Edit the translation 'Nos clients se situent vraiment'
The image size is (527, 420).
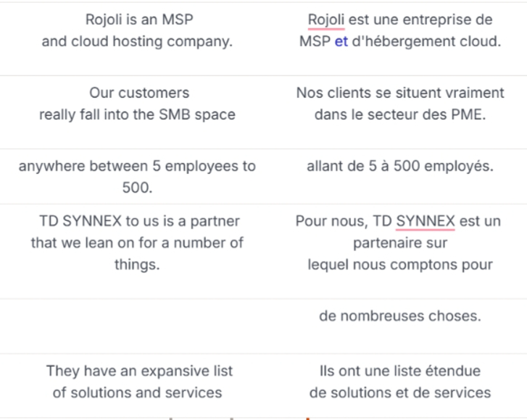tap(400, 93)
